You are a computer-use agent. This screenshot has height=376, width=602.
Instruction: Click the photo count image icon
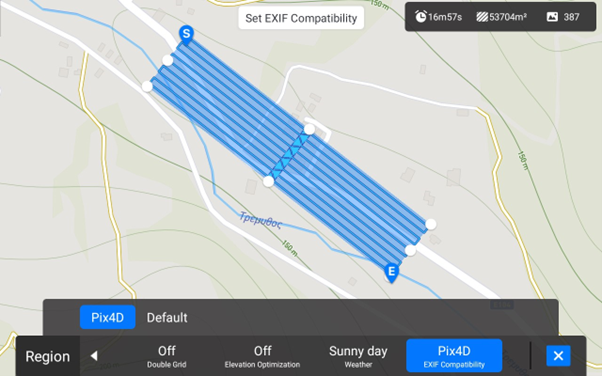point(552,17)
